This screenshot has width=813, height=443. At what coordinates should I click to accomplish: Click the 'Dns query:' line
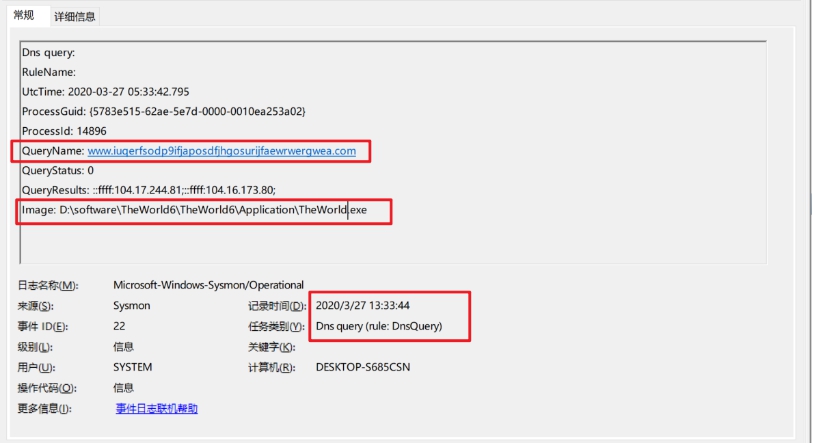tap(48, 52)
